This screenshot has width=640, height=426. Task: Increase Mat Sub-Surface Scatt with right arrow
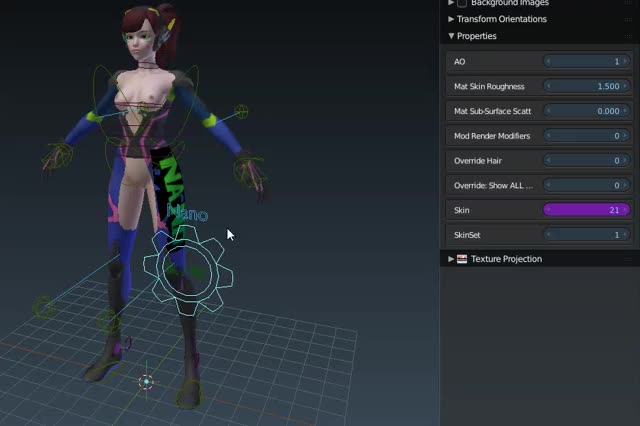point(625,111)
